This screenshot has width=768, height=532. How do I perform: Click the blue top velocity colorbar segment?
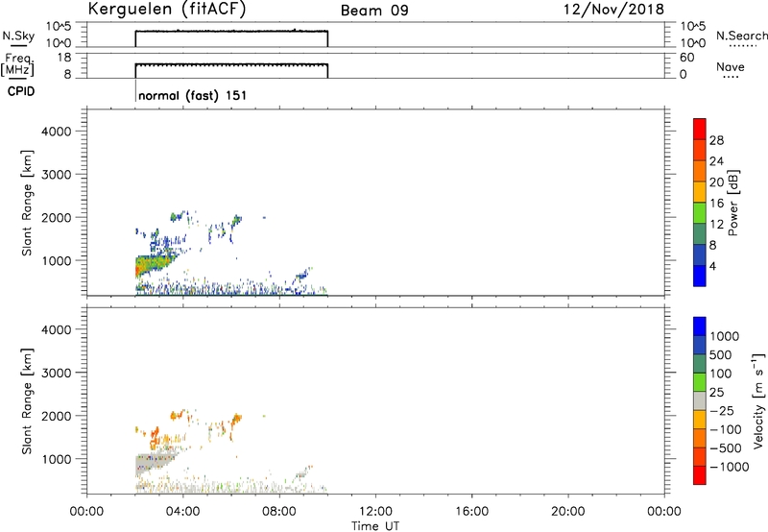(700, 326)
